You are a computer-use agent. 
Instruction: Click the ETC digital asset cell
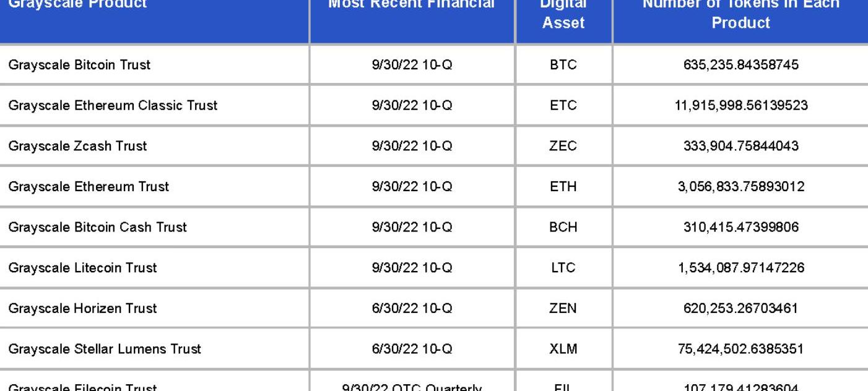pos(563,106)
